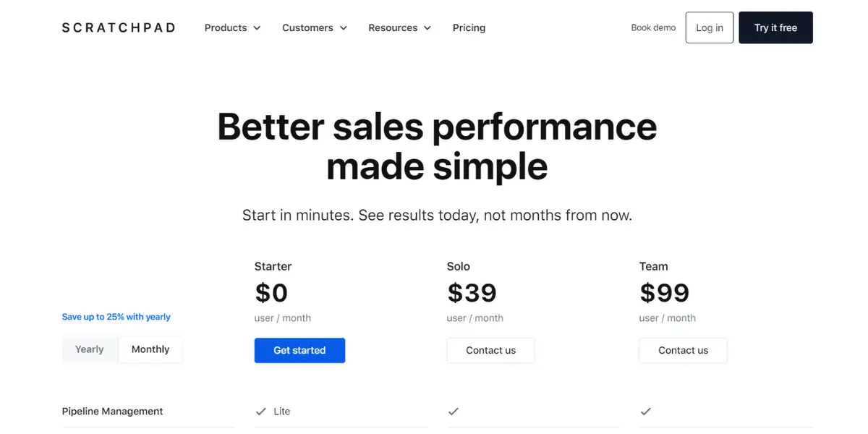This screenshot has width=868, height=434.
Task: Go to the Pricing page
Action: (469, 27)
